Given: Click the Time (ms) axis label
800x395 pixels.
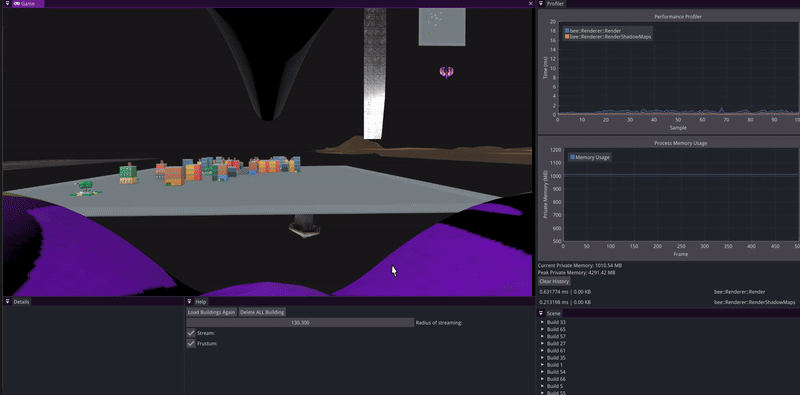Looking at the screenshot, I should point(545,68).
